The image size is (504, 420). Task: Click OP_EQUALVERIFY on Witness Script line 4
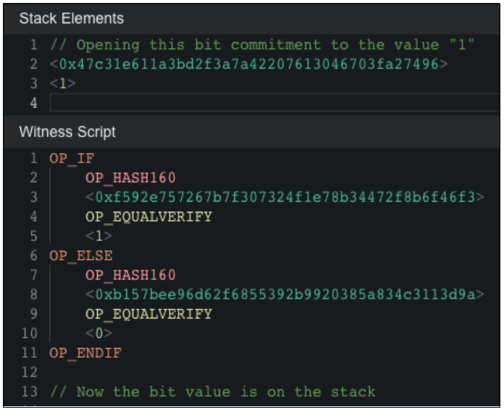click(149, 216)
